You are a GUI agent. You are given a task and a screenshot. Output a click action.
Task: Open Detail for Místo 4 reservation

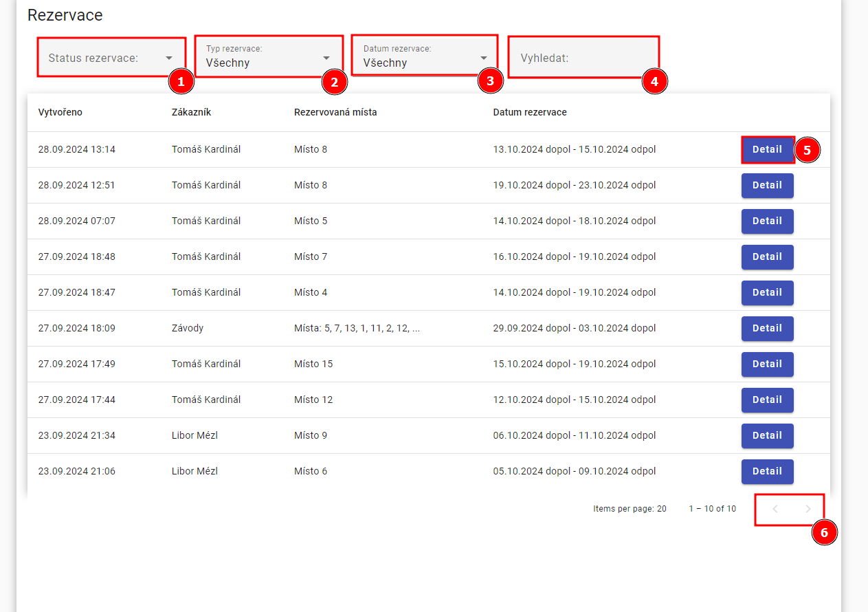pos(767,293)
